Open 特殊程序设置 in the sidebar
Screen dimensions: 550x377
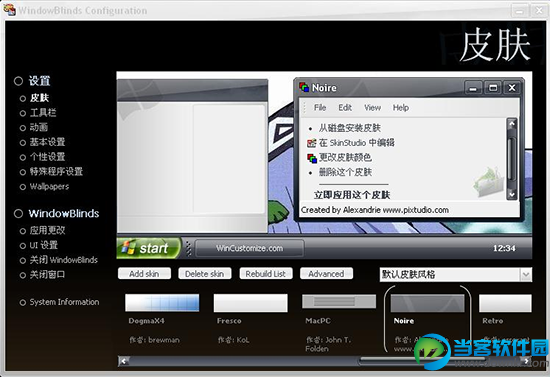pos(56,171)
